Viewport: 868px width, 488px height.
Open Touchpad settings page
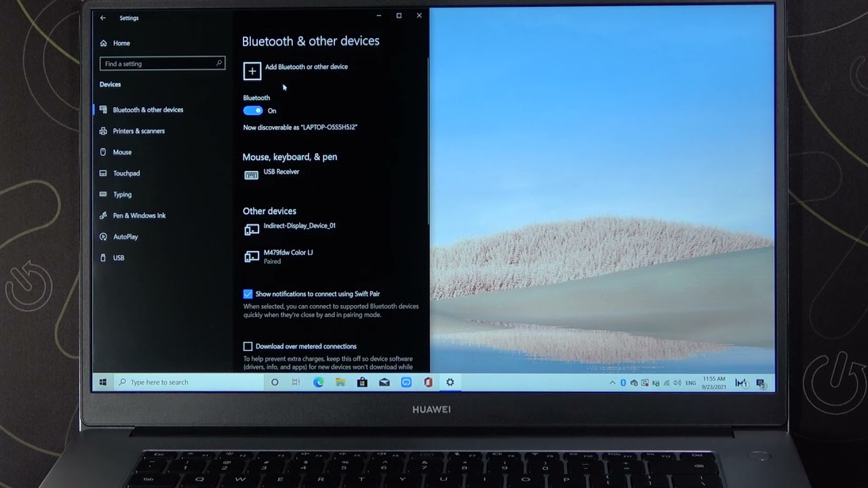click(x=126, y=174)
